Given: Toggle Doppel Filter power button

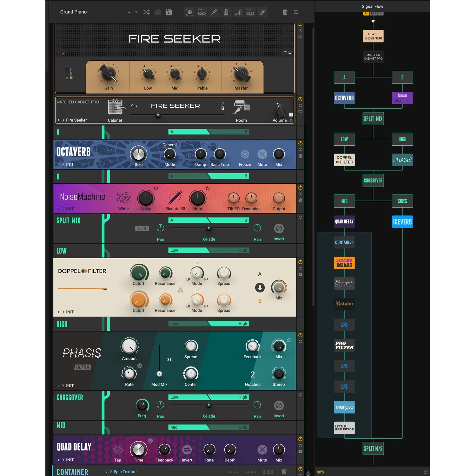Looking at the screenshot, I should click(x=300, y=262).
